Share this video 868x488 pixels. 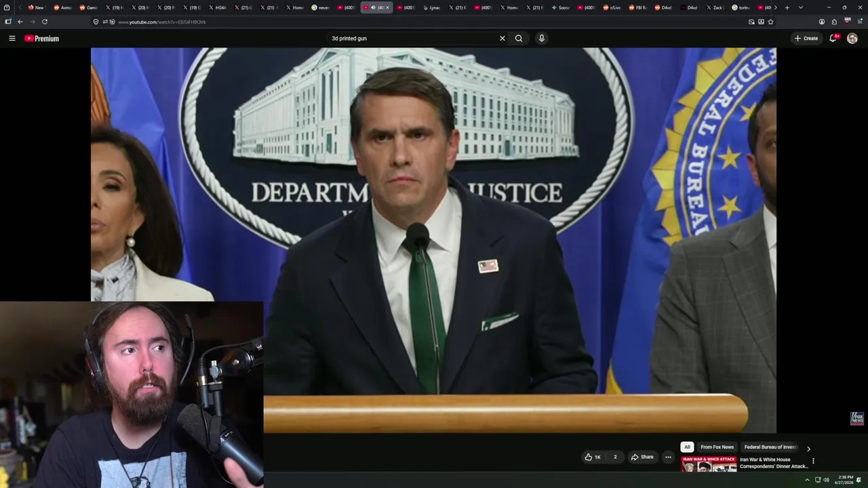tap(642, 457)
